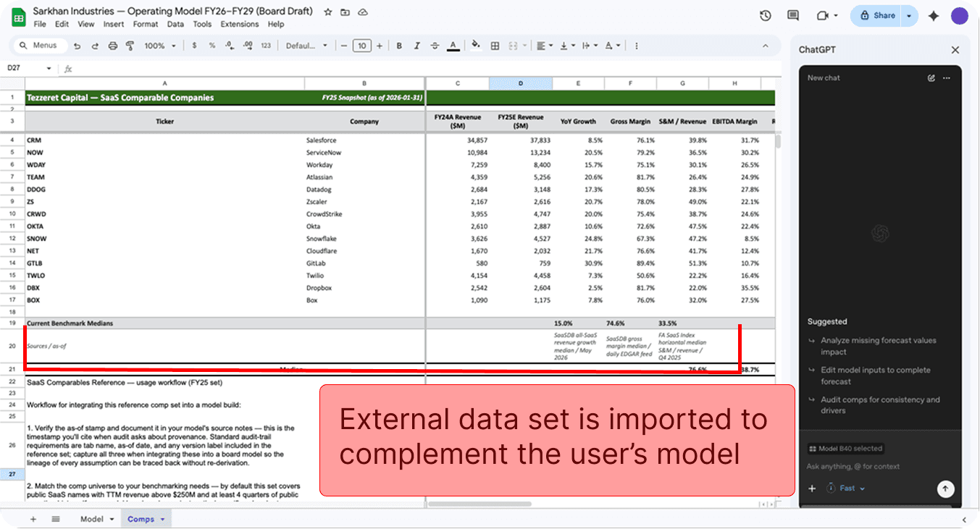Add a new sheet with the plus
The width and height of the screenshot is (980, 529).
coord(33,519)
